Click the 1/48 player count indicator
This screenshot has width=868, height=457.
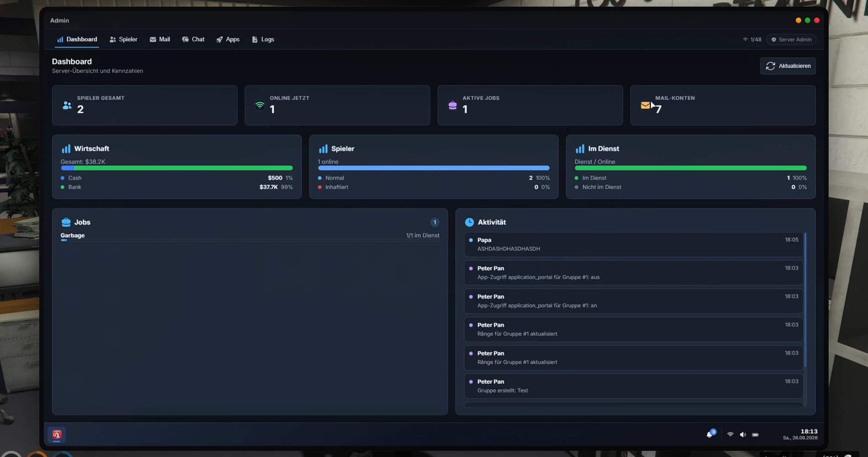(752, 40)
